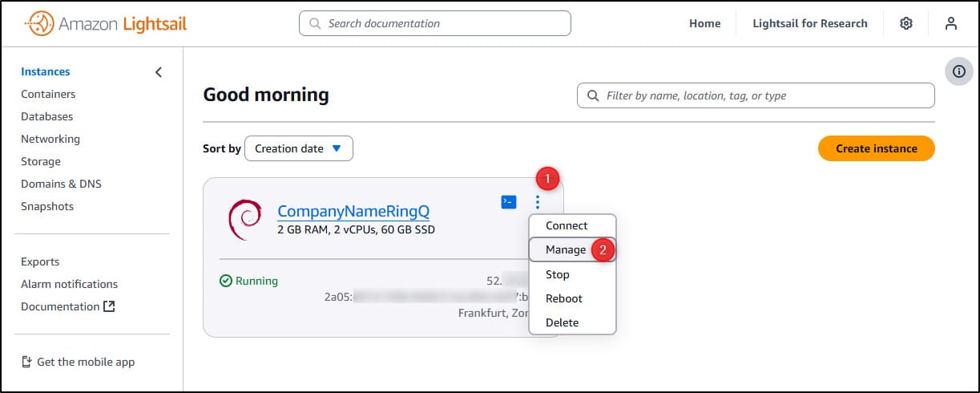Open the CompanyNameRingQ instance link
Screen dimensions: 980x393
(x=353, y=211)
